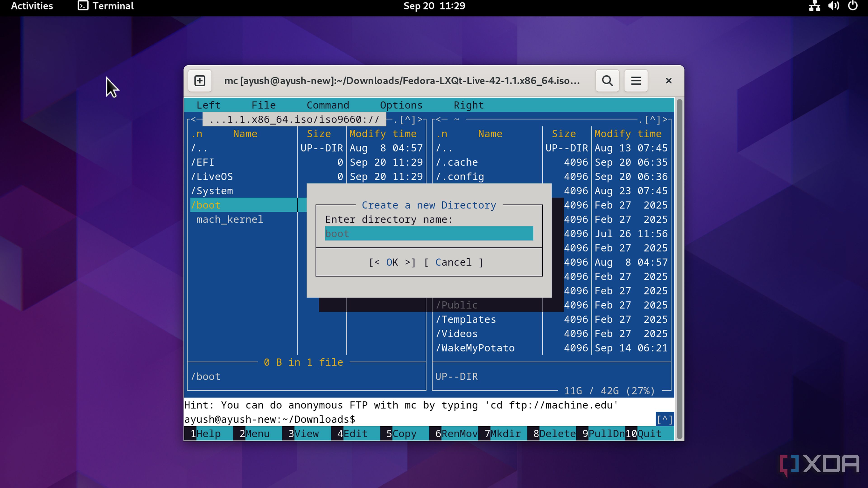The width and height of the screenshot is (868, 488).
Task: Open the Activities overview
Action: [32, 6]
